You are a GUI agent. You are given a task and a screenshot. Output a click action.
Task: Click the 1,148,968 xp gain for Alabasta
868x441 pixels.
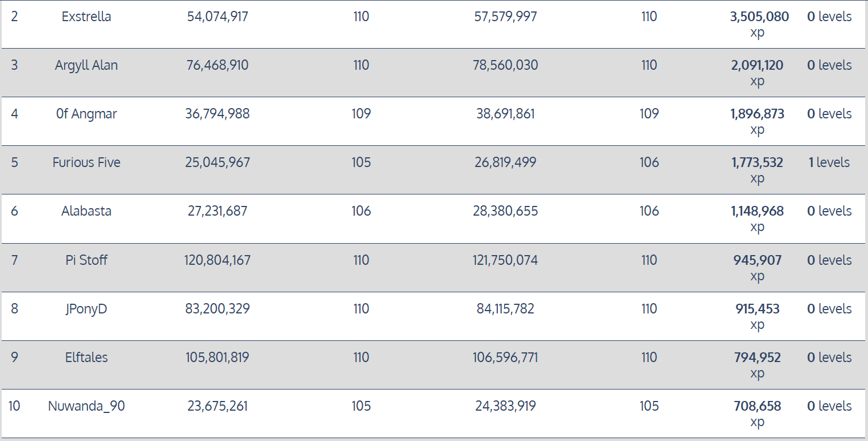(x=757, y=212)
